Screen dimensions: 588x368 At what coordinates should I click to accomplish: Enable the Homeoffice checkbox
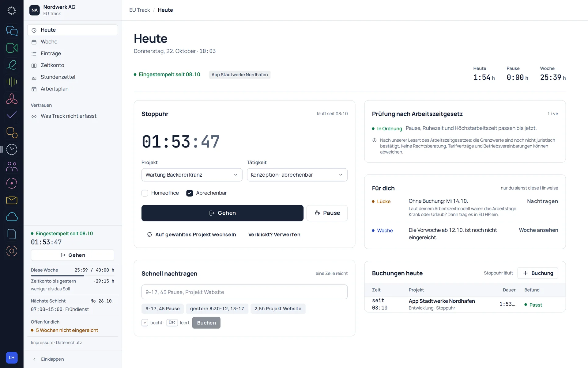pos(145,193)
